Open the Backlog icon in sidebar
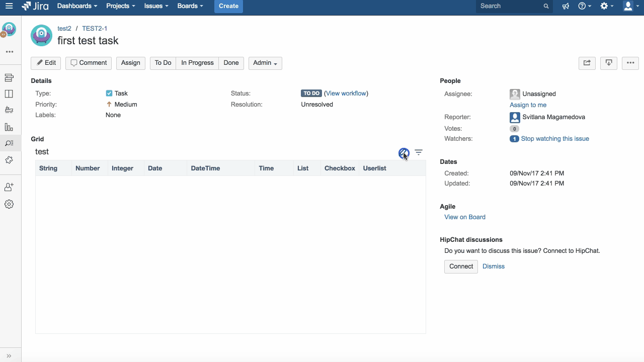The image size is (644, 362). click(9, 78)
